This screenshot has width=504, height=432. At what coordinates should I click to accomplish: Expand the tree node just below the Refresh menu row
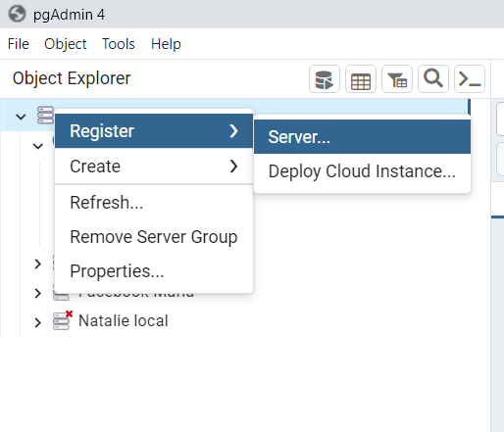click(x=38, y=264)
